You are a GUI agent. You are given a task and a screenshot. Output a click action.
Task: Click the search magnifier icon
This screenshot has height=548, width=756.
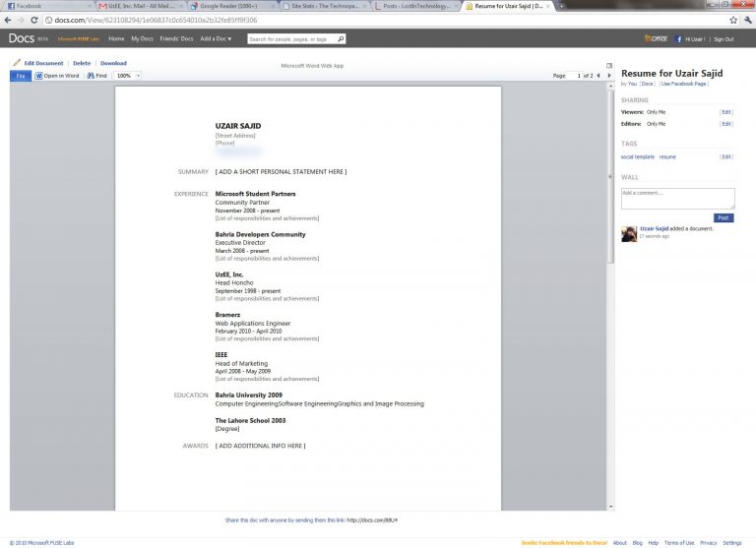pos(341,39)
